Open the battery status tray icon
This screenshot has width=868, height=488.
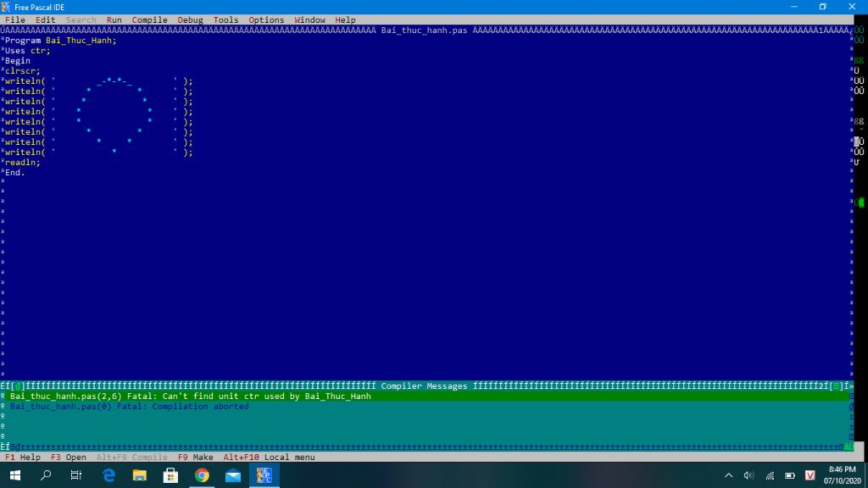tap(790, 475)
